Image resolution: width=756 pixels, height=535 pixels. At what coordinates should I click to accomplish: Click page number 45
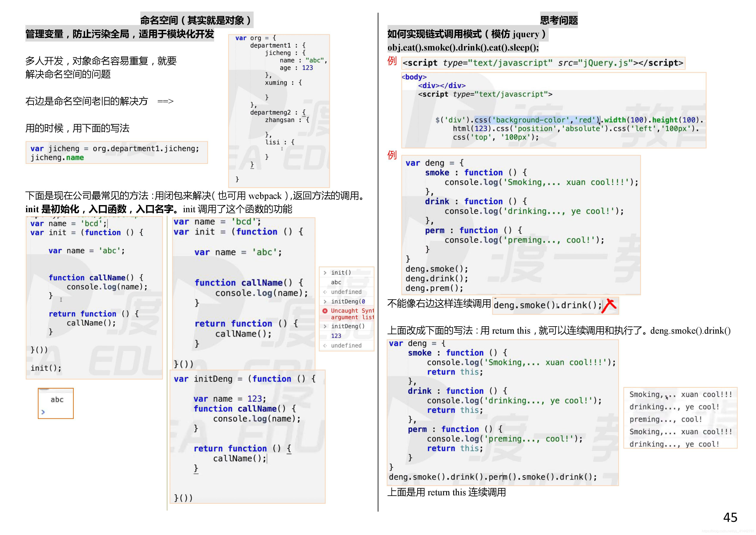(730, 518)
